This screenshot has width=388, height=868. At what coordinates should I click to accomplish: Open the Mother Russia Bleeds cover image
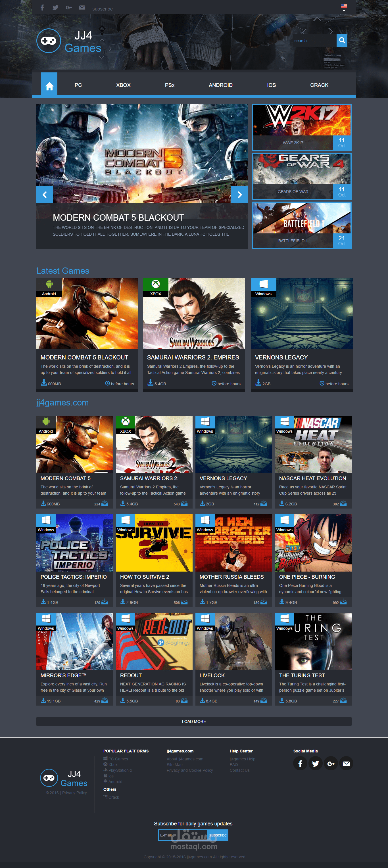click(233, 543)
